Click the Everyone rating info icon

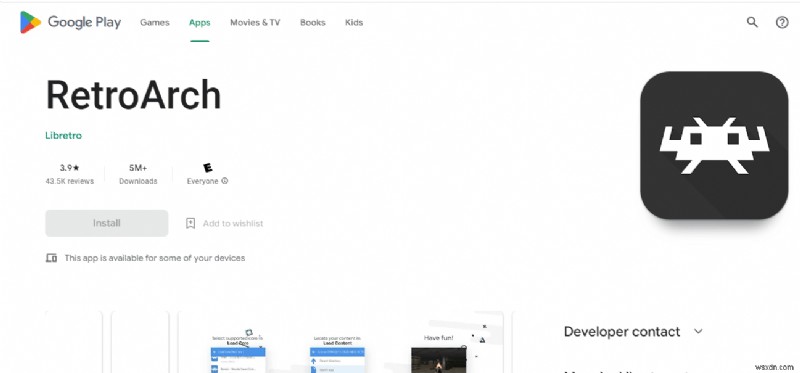pos(225,181)
